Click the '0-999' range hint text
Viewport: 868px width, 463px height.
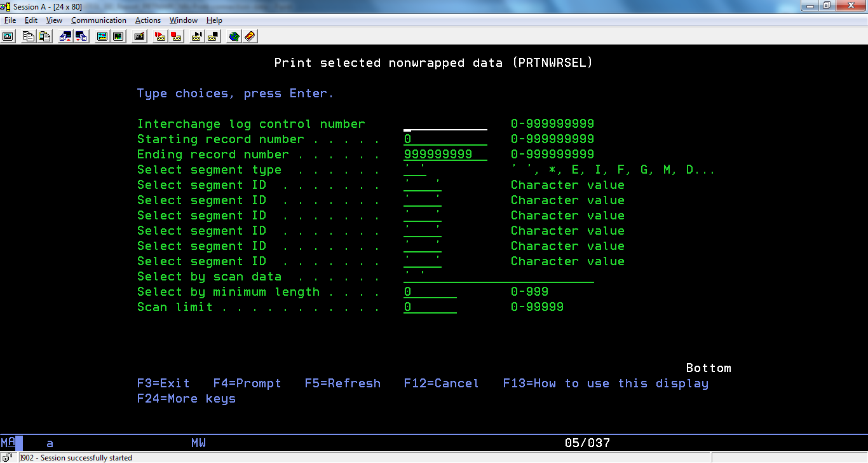tap(529, 292)
